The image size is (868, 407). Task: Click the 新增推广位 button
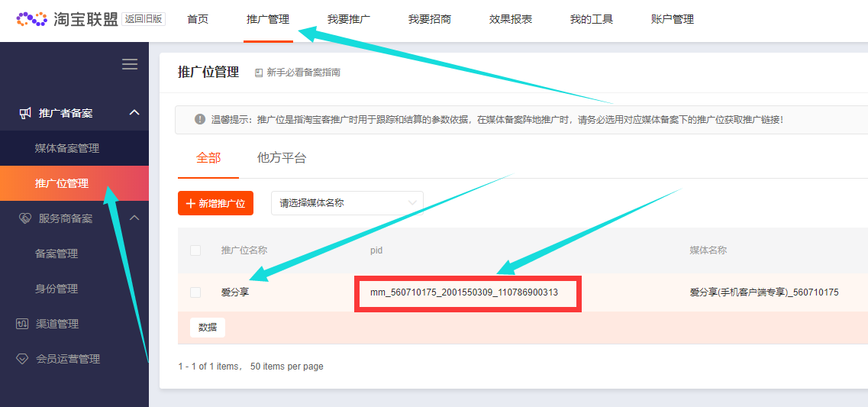(x=215, y=203)
